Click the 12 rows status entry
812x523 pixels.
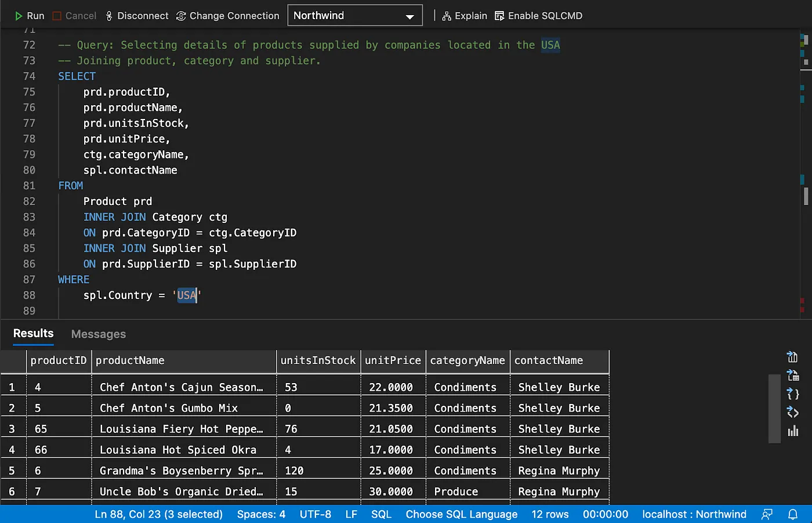550,514
